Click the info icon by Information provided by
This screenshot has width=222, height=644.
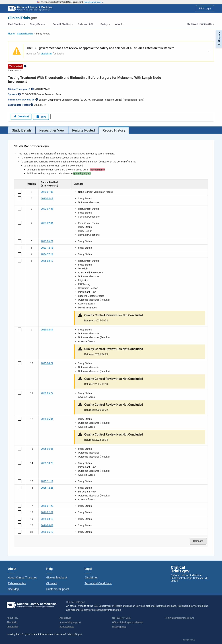click(37, 100)
